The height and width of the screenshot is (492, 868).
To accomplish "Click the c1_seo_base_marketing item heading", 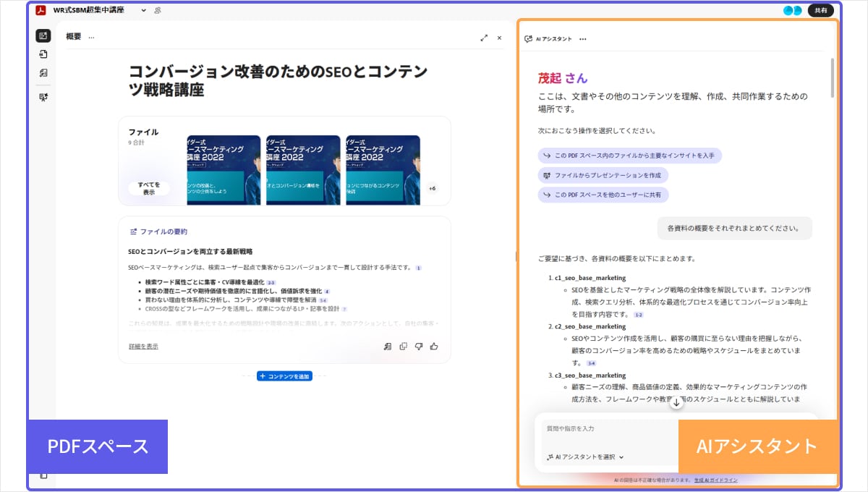I will coord(590,278).
